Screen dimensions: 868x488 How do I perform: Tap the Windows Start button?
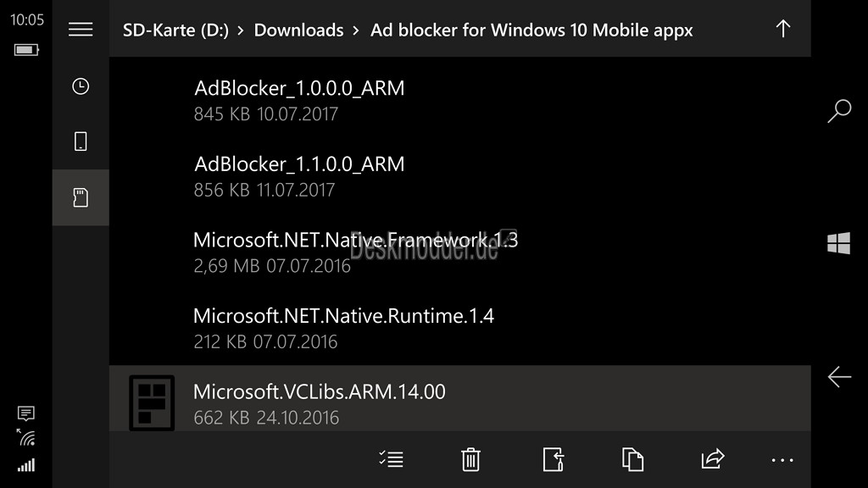(x=838, y=243)
